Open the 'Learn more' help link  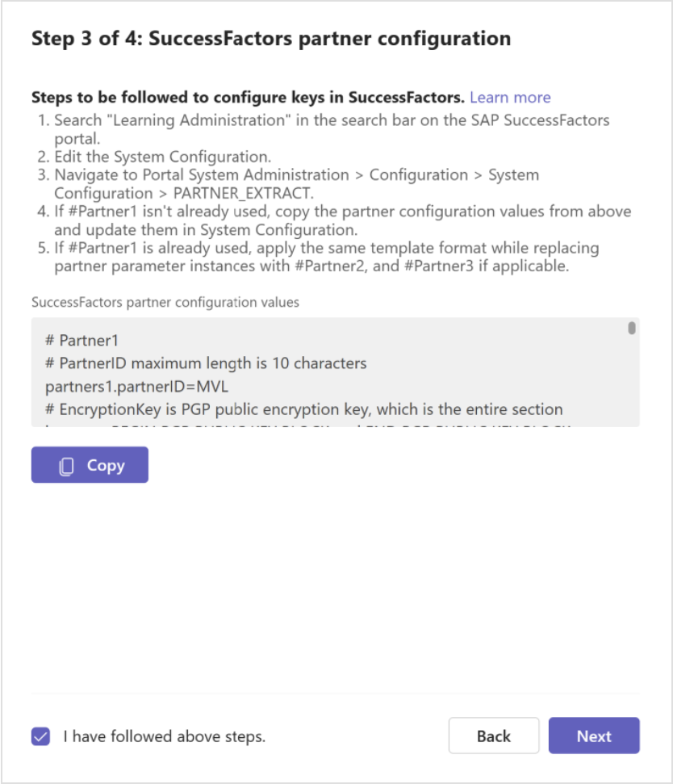510,97
